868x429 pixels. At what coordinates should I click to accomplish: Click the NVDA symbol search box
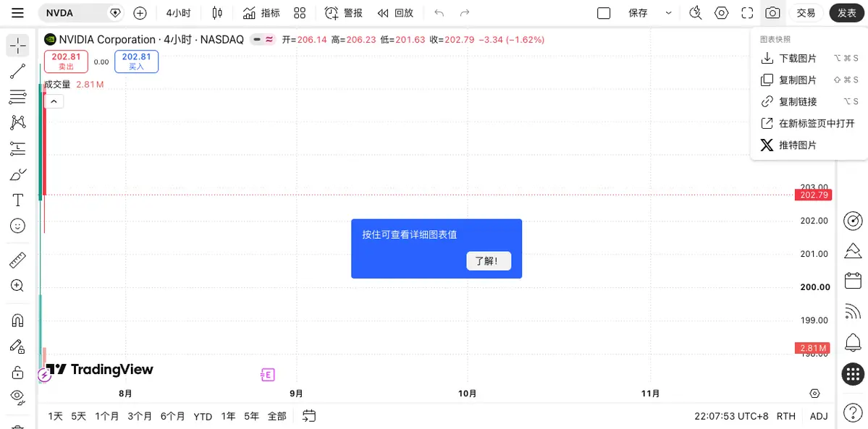(x=81, y=13)
